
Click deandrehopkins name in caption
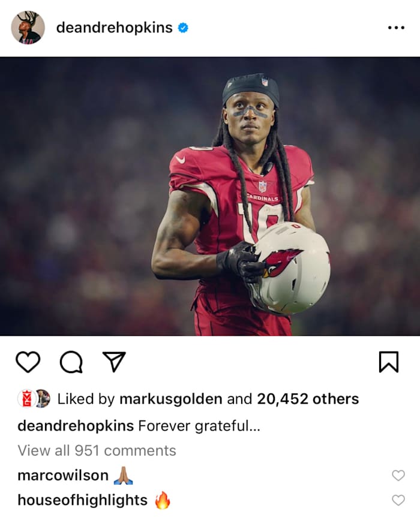tap(76, 426)
